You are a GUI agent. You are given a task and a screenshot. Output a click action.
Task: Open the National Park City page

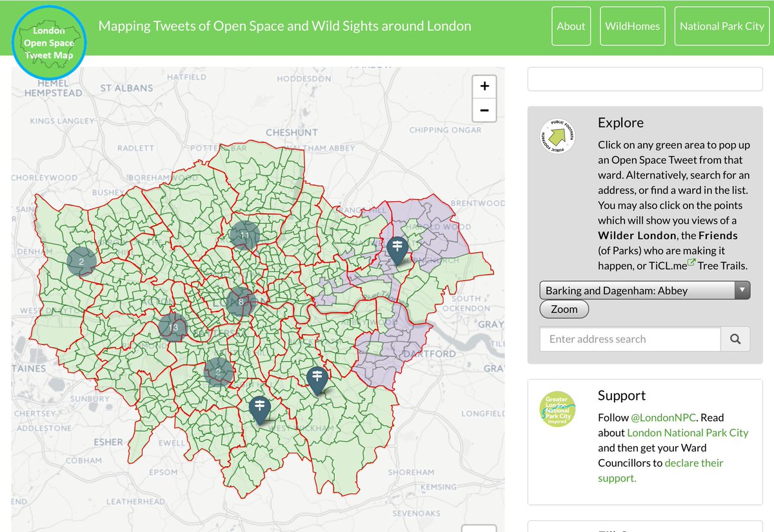tap(722, 26)
